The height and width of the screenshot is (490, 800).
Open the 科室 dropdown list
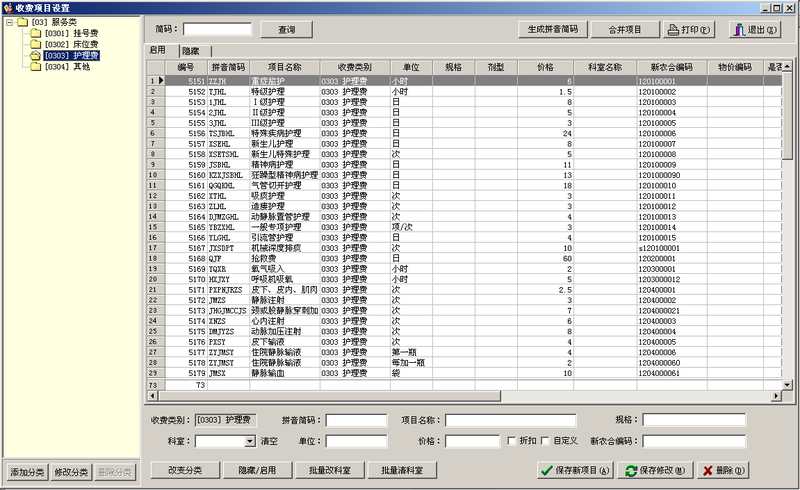click(249, 441)
